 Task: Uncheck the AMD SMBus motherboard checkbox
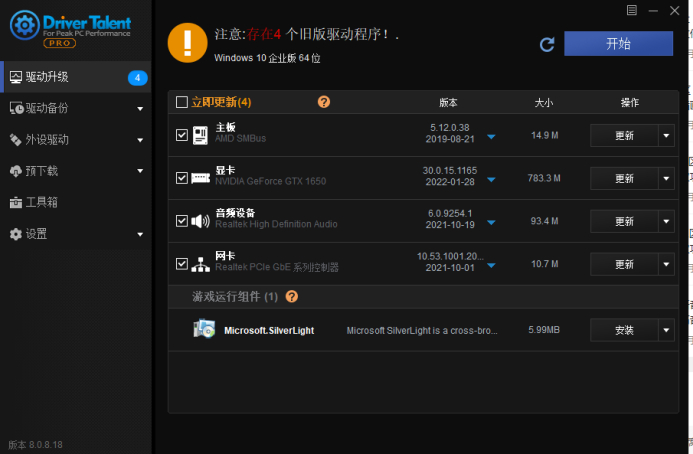pos(182,135)
